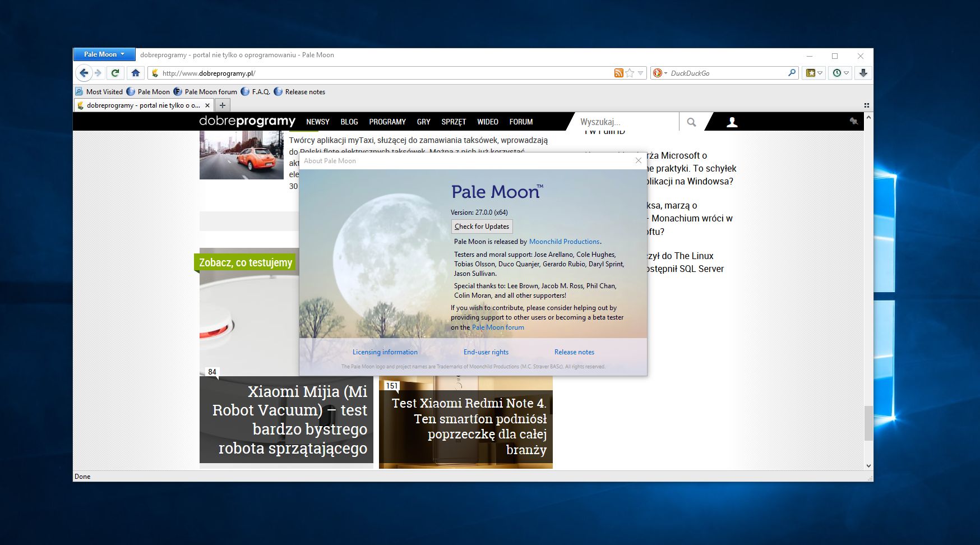Open the Release notes bookmark in toolbar
This screenshot has width=980, height=545.
point(299,92)
